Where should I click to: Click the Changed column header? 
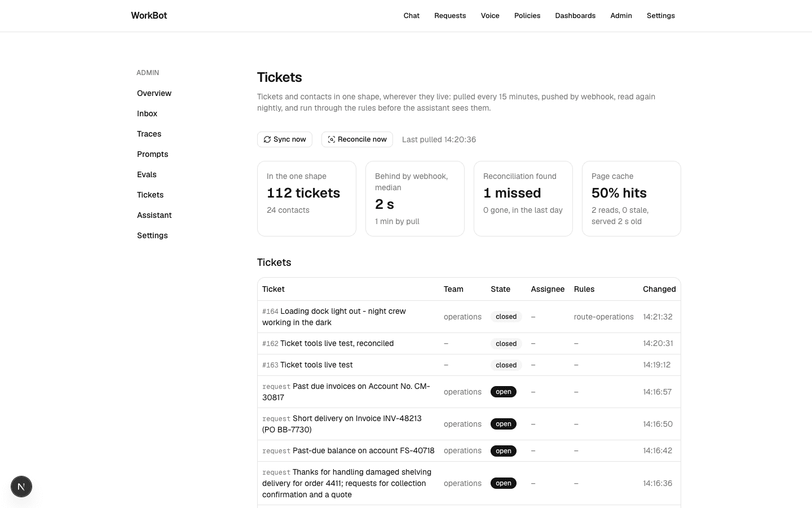click(659, 289)
